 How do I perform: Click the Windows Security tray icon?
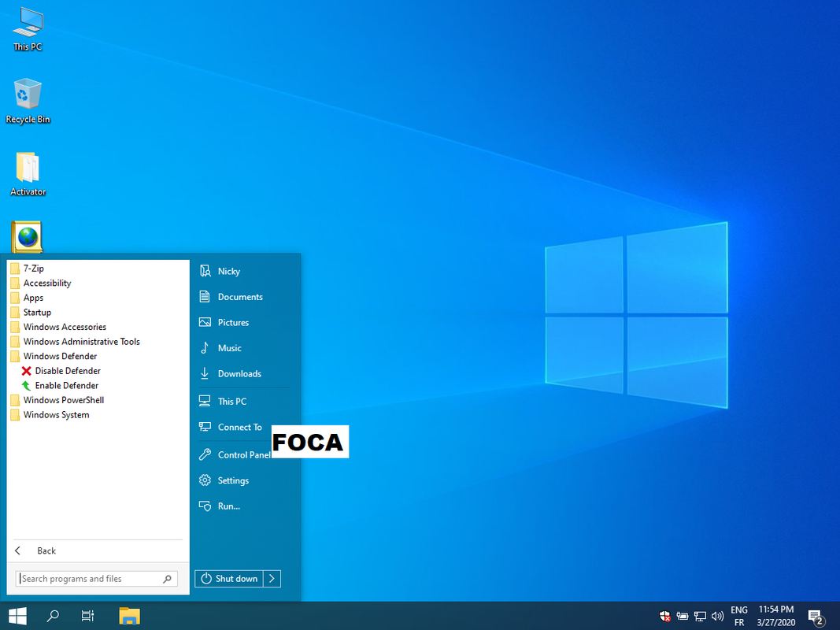[x=664, y=616]
